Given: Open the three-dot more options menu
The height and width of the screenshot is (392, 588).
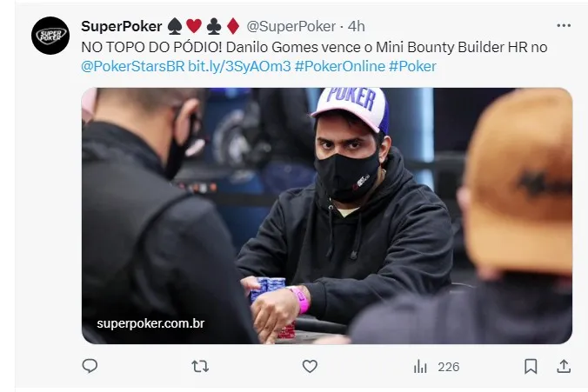Looking at the screenshot, I should tap(564, 25).
